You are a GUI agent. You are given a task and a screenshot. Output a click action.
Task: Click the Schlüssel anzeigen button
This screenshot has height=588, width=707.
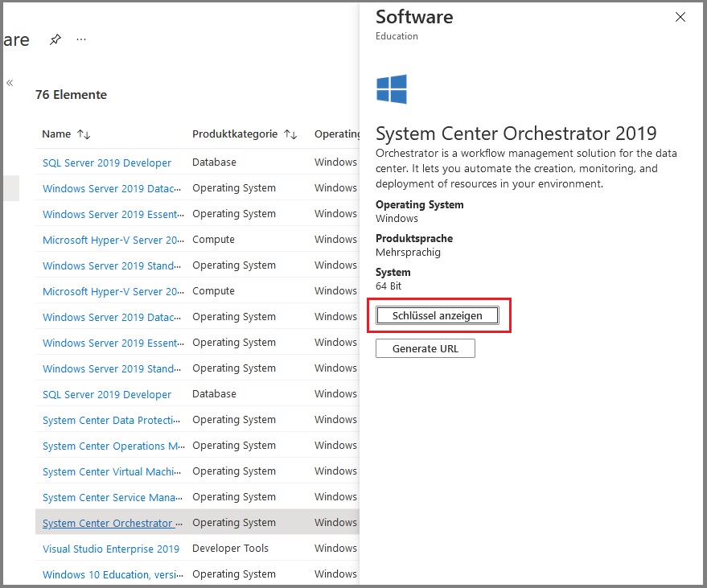tap(438, 316)
